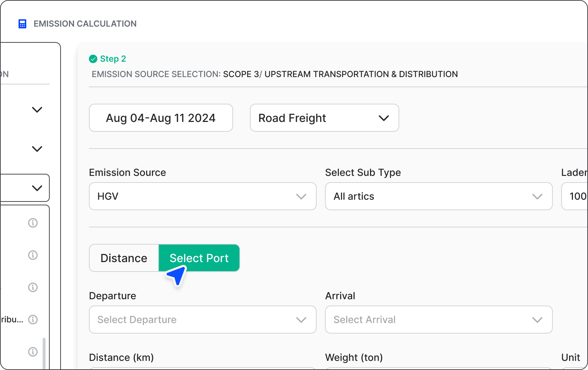Click the EMISSION CALCULATION header text
This screenshot has height=370, width=588.
[x=85, y=24]
